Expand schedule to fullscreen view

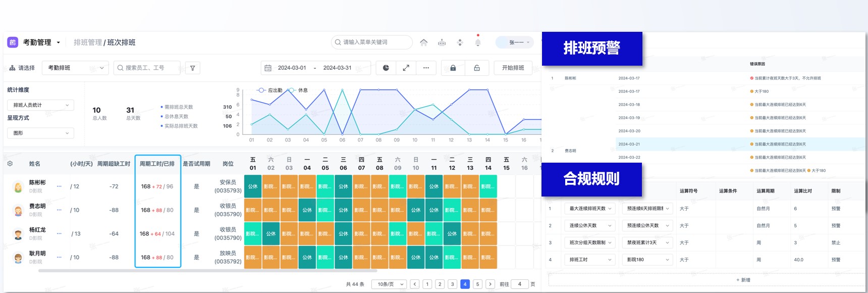click(x=406, y=68)
